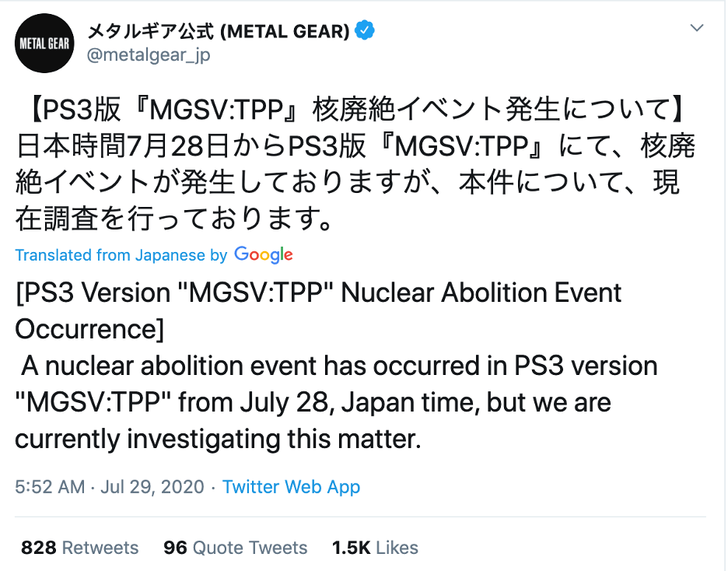View the 828 Retweets list
728x571 pixels.
coord(79,548)
